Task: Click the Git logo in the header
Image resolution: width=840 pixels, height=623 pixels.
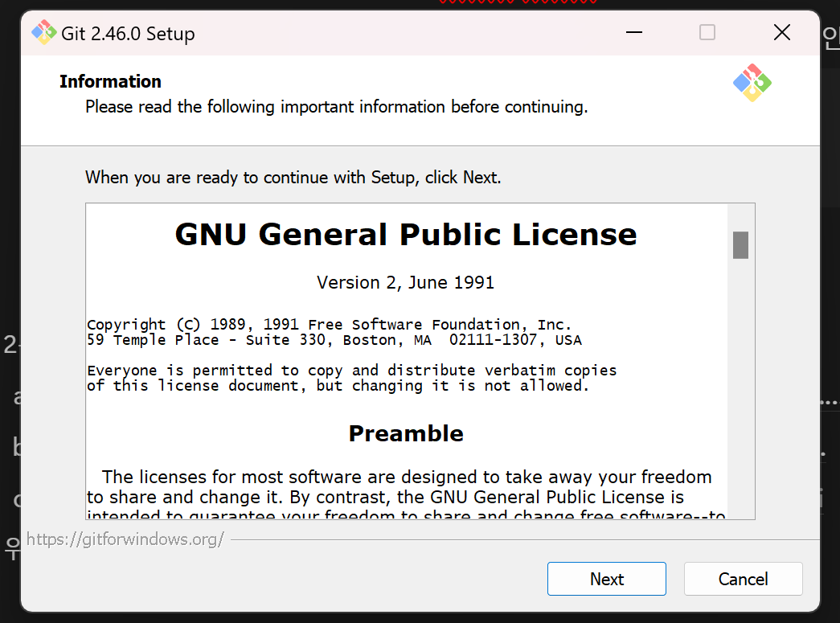Action: coord(752,83)
